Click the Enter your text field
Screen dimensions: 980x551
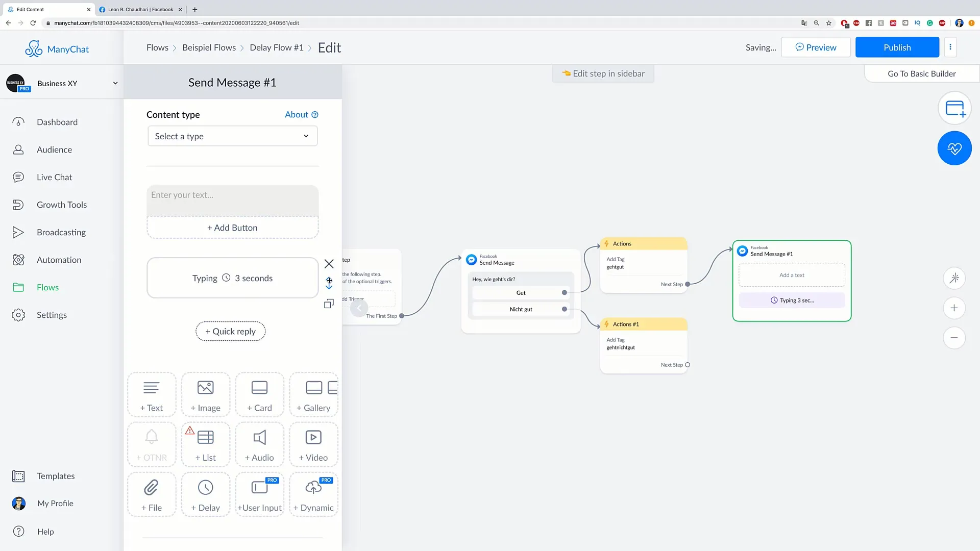[233, 201]
